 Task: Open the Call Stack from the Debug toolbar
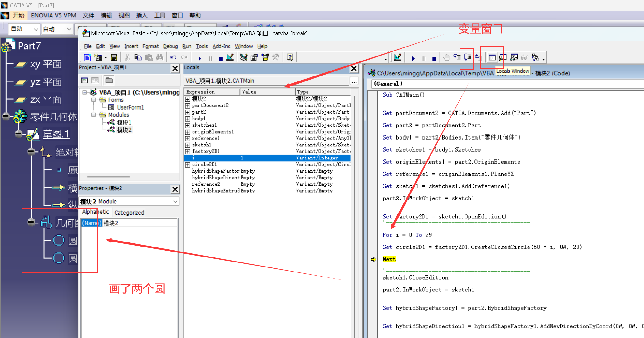point(536,57)
